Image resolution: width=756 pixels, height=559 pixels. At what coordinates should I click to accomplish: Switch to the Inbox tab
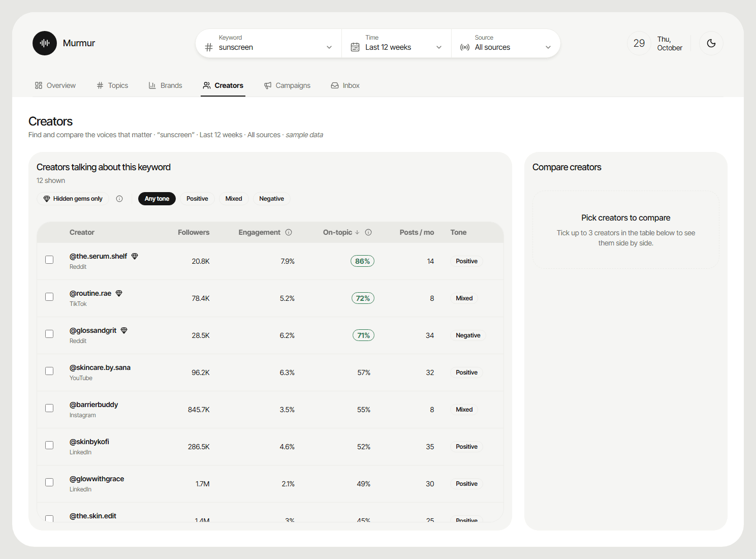(345, 85)
